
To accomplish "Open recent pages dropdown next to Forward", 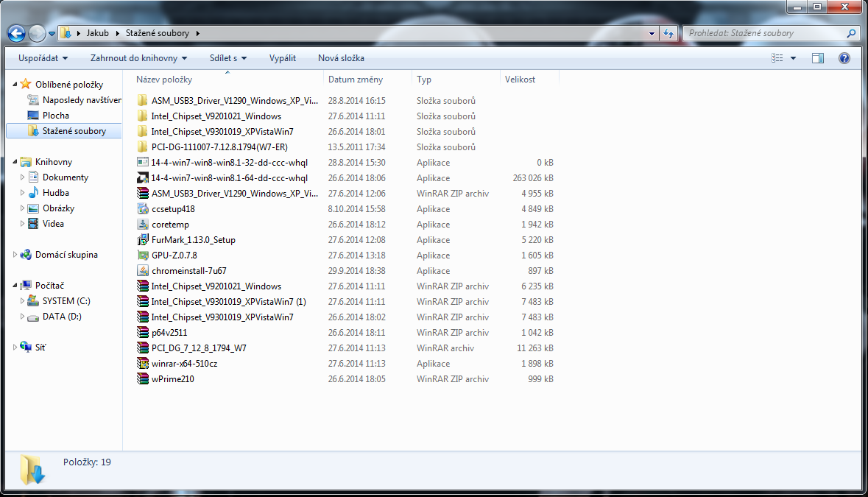I will [x=52, y=34].
